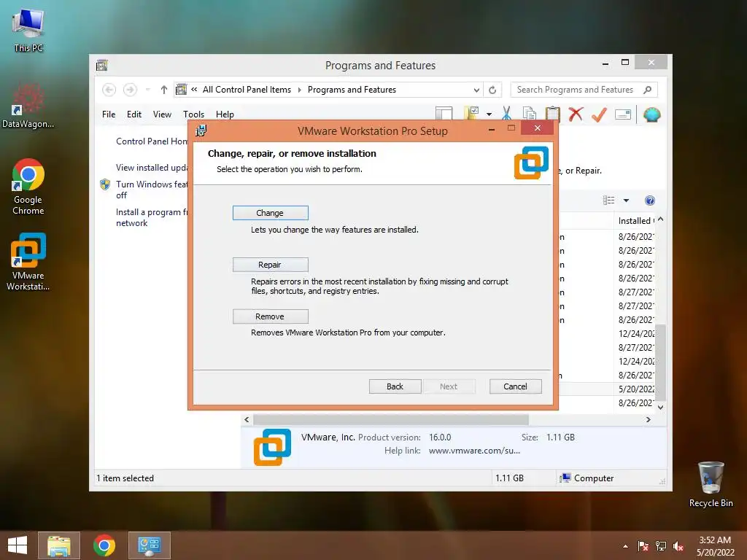The width and height of the screenshot is (747, 560).
Task: Click the www.vmware.com help link
Action: (474, 451)
